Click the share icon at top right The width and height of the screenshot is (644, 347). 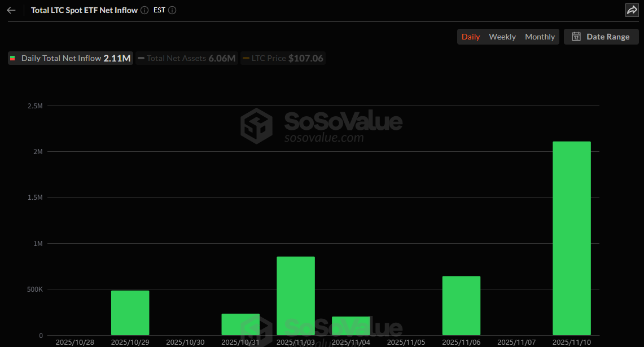(632, 10)
